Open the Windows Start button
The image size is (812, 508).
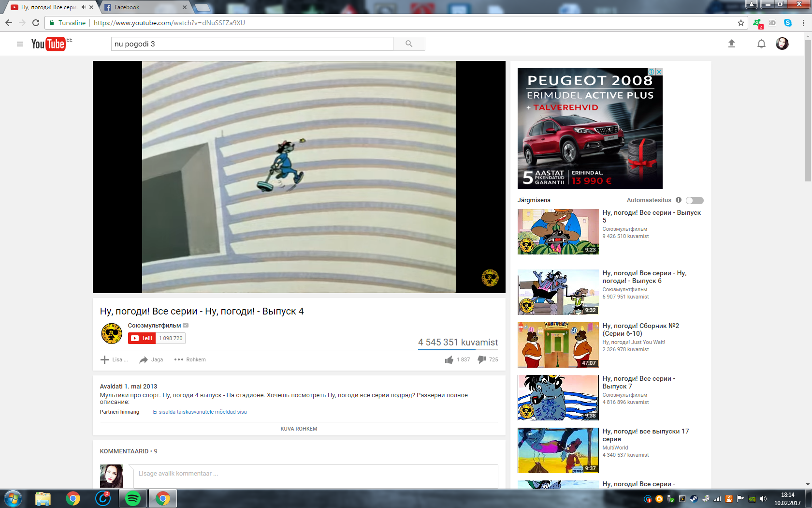tap(13, 498)
